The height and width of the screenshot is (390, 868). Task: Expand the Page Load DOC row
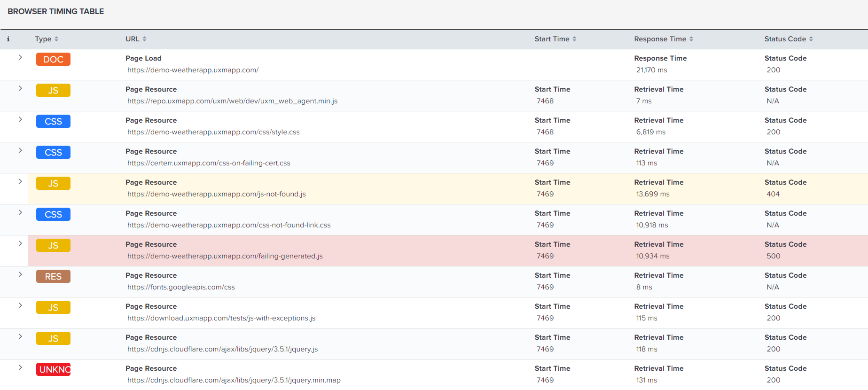pyautogui.click(x=20, y=57)
